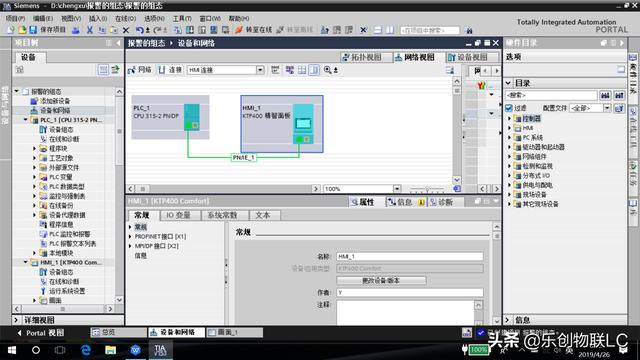Click the print icon in toolbar
This screenshot has width=640, height=360.
coord(76,30)
